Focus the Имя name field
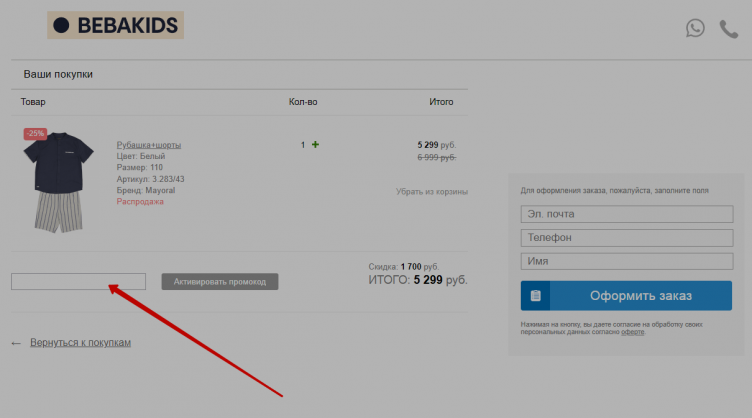 click(x=626, y=261)
